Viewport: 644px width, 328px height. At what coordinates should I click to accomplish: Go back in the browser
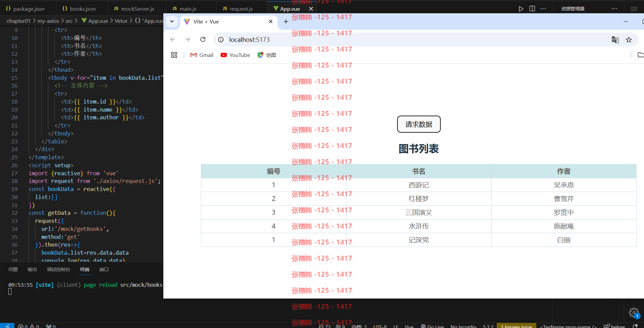173,40
